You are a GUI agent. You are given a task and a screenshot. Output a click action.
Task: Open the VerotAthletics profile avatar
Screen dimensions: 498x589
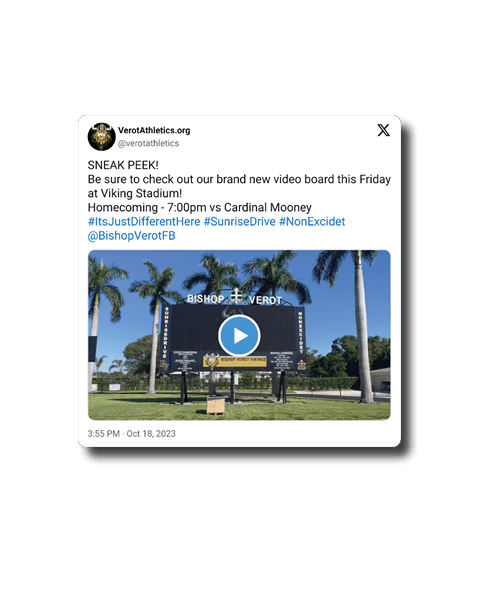(x=101, y=136)
